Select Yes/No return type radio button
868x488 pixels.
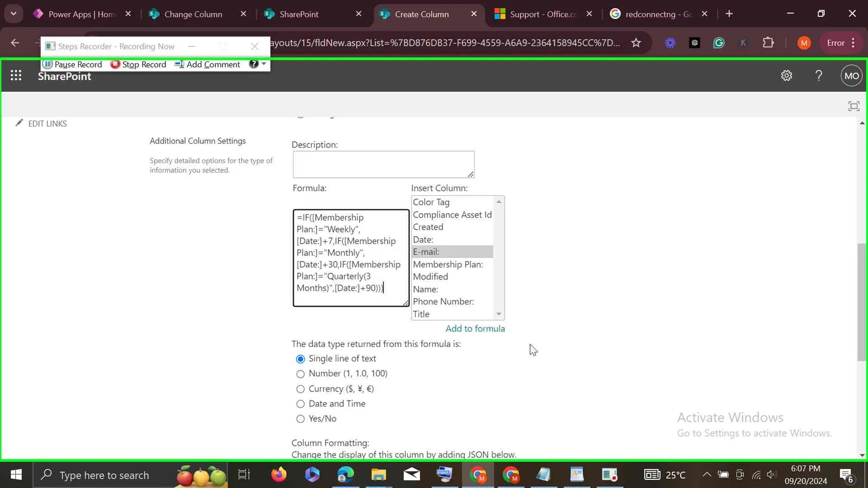(x=301, y=419)
